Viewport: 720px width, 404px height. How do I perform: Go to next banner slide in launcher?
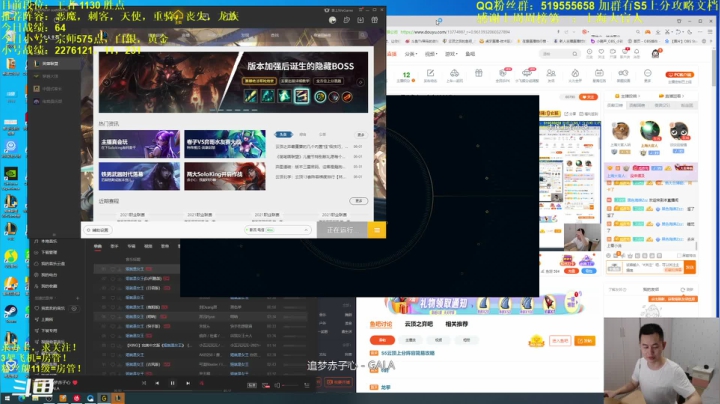360,83
